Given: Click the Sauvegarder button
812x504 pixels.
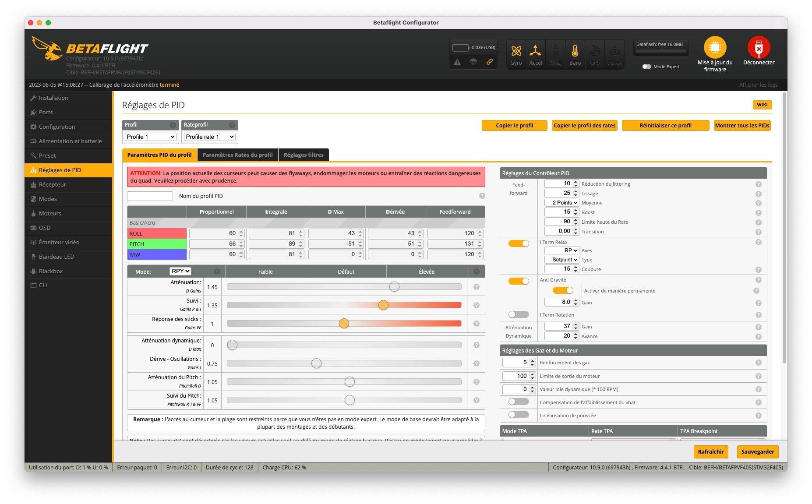Looking at the screenshot, I should pyautogui.click(x=758, y=451).
